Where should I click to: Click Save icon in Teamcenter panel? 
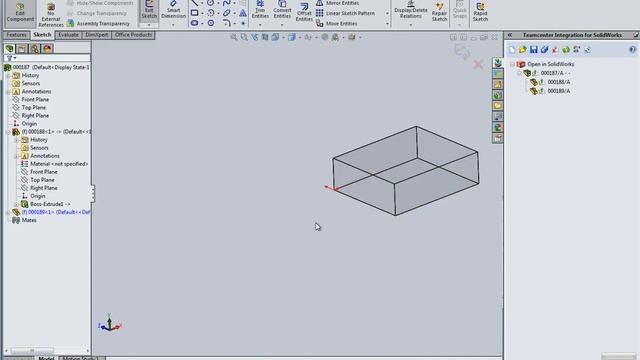point(533,50)
